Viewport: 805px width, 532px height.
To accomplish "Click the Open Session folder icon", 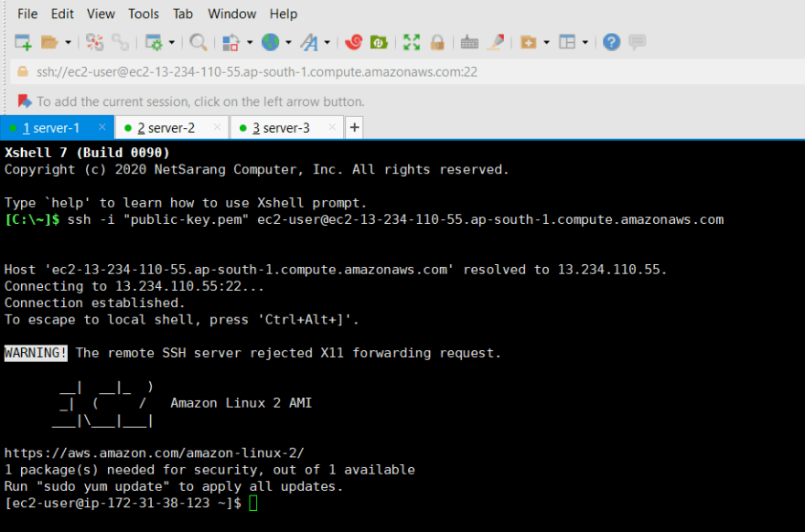I will point(49,42).
